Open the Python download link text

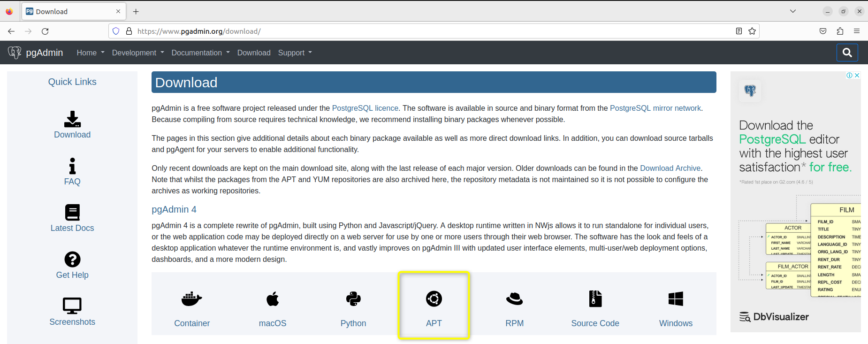coord(353,323)
